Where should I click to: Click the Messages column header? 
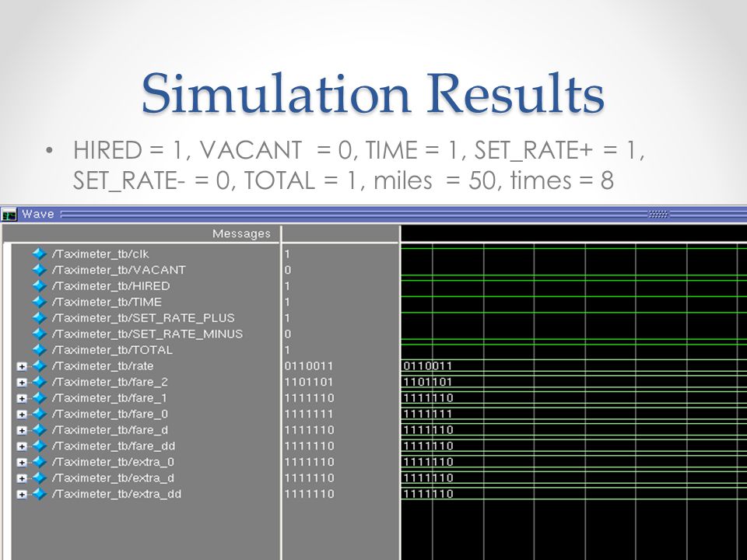pyautogui.click(x=241, y=233)
